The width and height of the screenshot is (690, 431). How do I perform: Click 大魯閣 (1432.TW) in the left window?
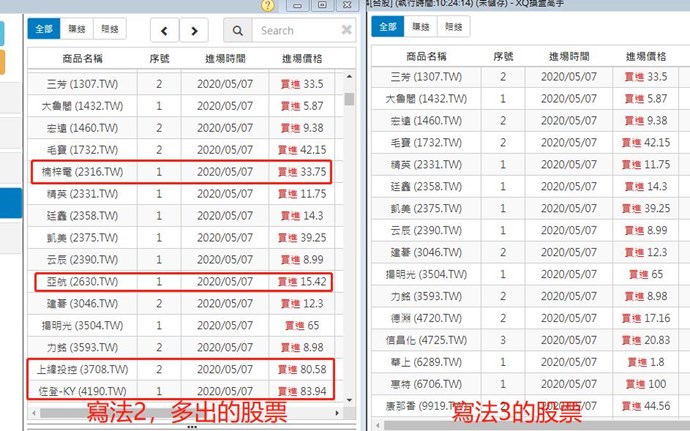coord(82,106)
